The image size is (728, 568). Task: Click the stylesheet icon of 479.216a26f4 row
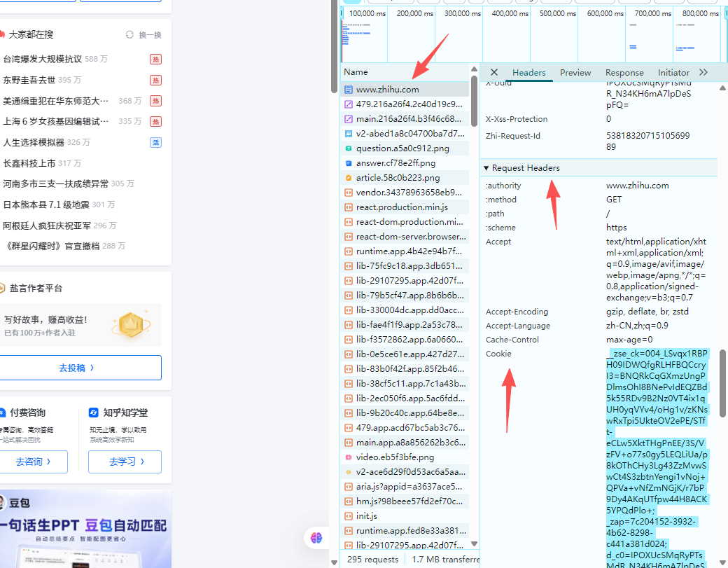click(348, 104)
